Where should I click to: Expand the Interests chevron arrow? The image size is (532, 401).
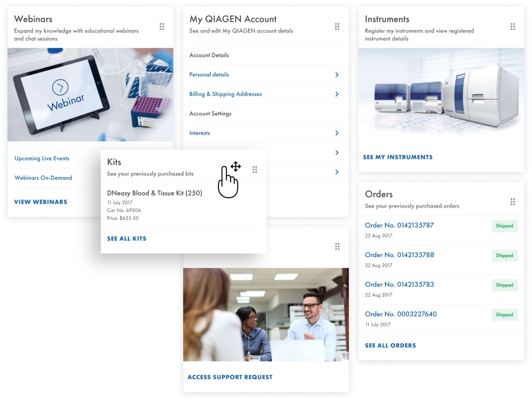337,133
